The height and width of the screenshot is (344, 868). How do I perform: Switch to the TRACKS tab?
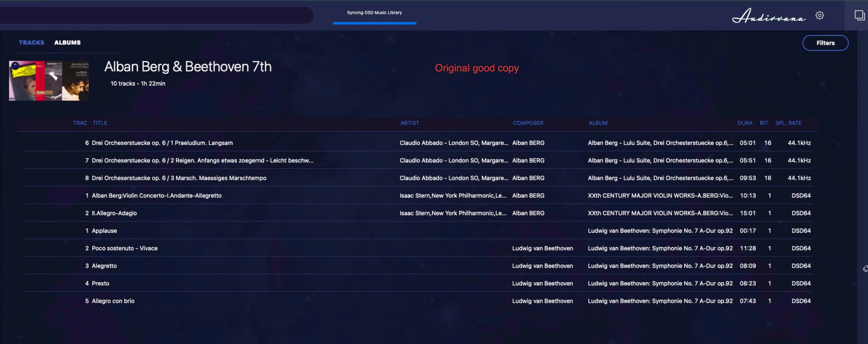pyautogui.click(x=32, y=42)
